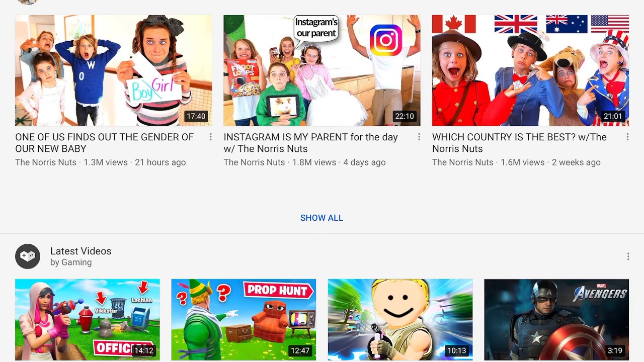644x362 pixels.
Task: Play the Instagram logo video thumbnail
Action: 322,70
